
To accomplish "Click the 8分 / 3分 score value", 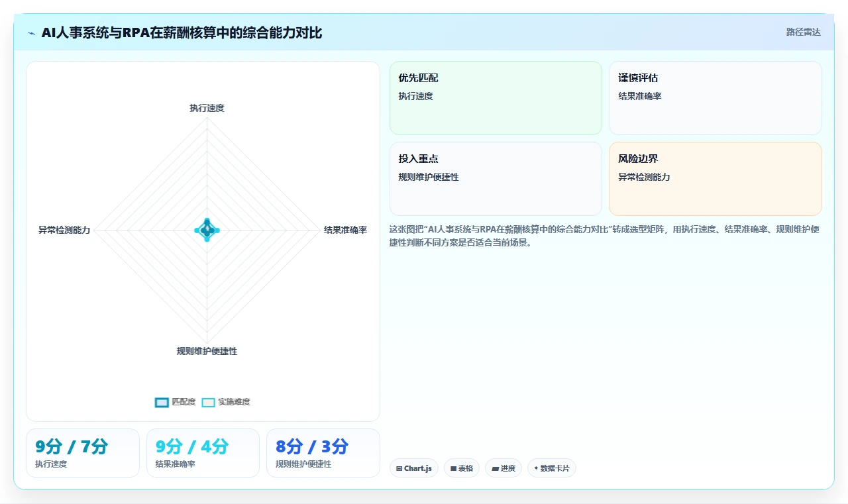I will click(x=312, y=446).
